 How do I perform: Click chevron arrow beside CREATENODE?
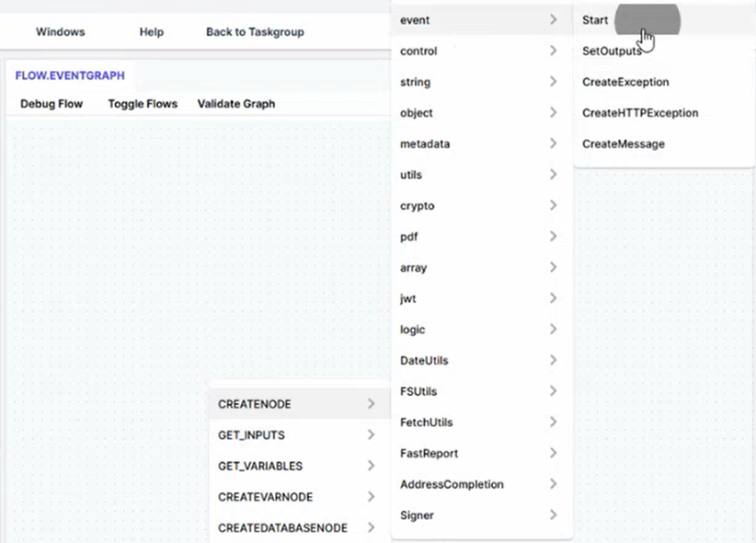(x=371, y=403)
